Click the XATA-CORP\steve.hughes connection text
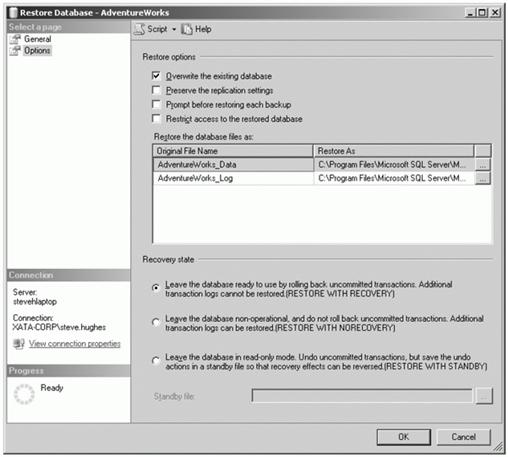 (x=59, y=327)
